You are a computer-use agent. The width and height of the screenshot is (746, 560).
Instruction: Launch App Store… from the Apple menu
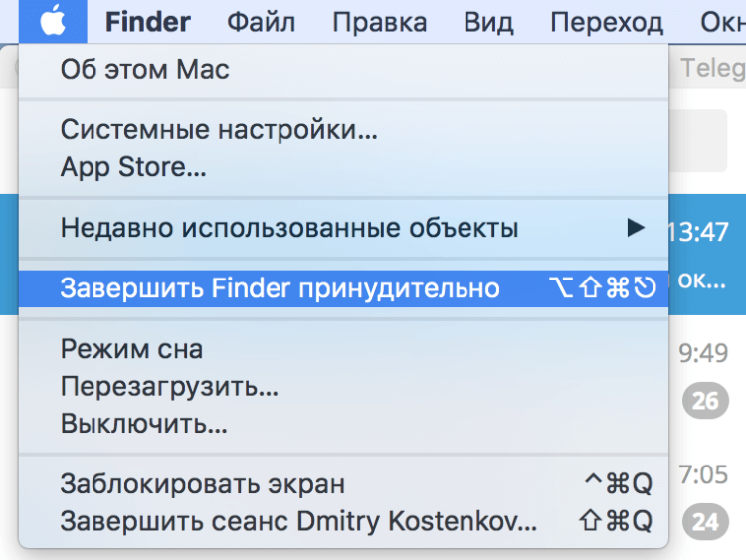pyautogui.click(x=343, y=166)
